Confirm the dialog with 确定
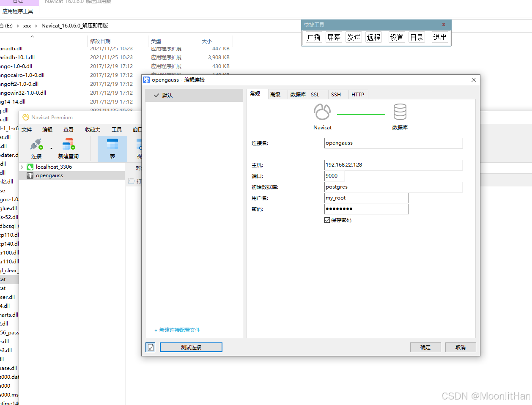This screenshot has width=532, height=405. coord(425,347)
